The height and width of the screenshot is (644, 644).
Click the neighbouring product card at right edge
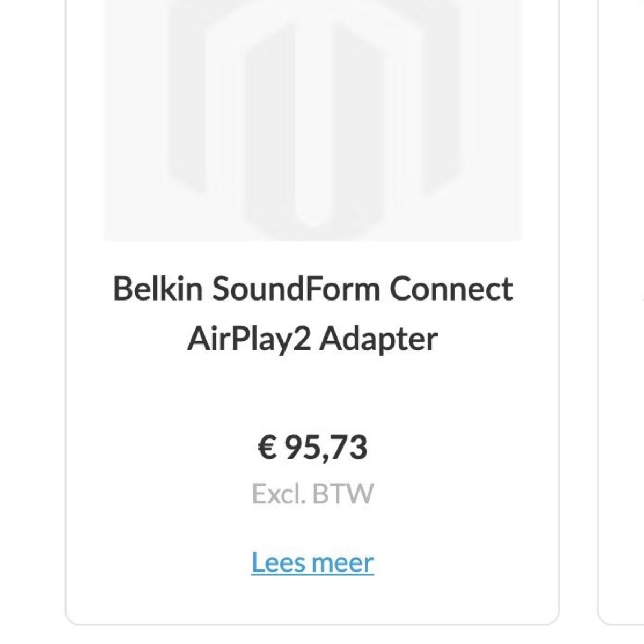click(621, 312)
